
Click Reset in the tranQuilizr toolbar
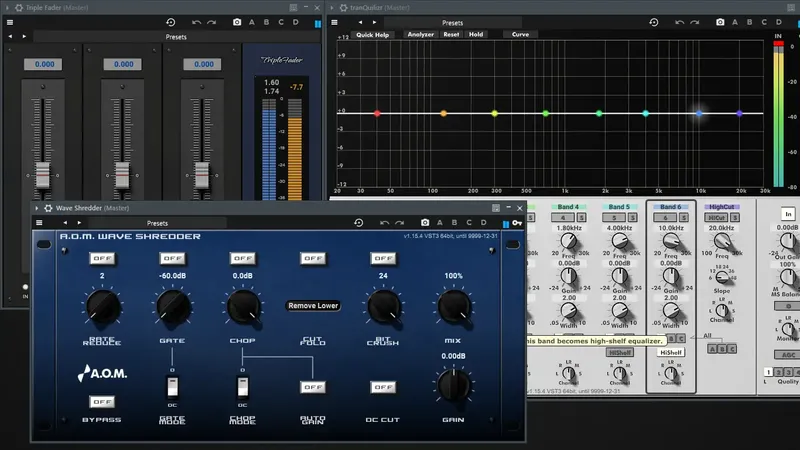451,35
